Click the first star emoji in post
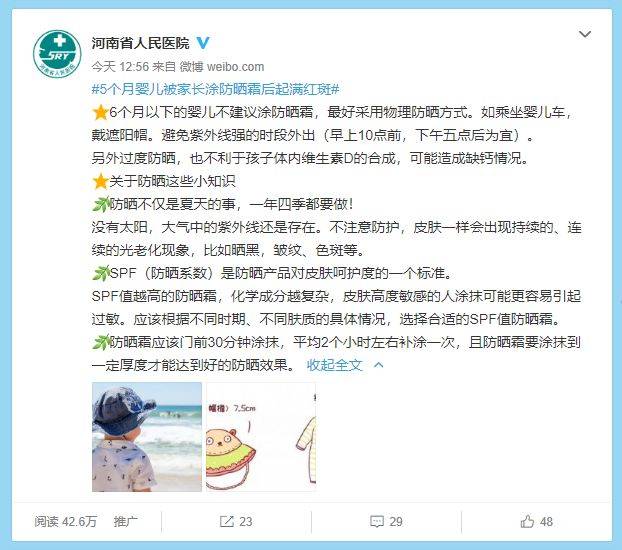The image size is (622, 550). (x=100, y=113)
